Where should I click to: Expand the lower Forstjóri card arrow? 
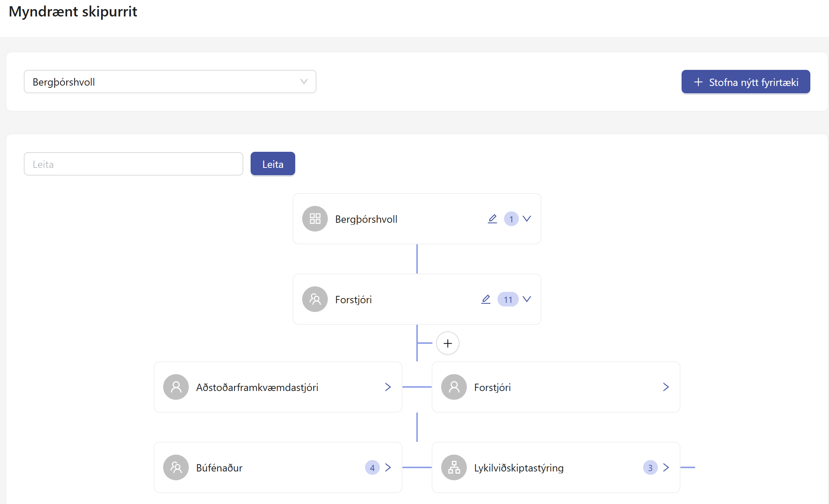click(x=666, y=387)
